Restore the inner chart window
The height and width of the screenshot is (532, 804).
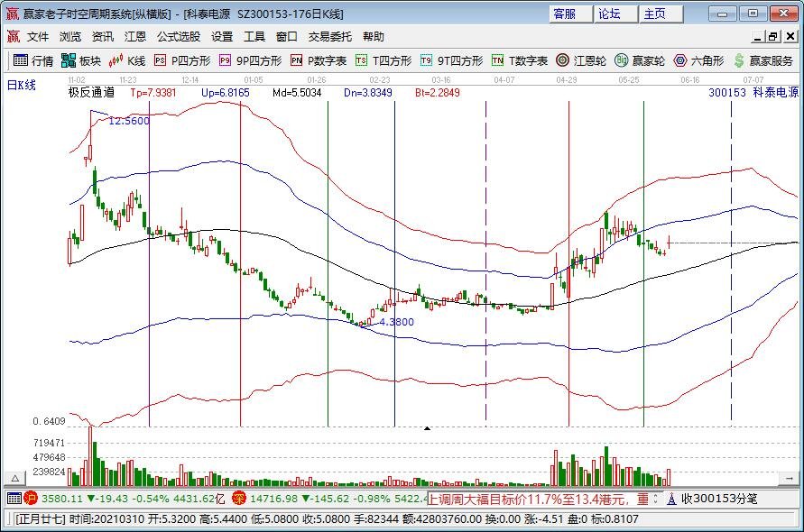[773, 36]
